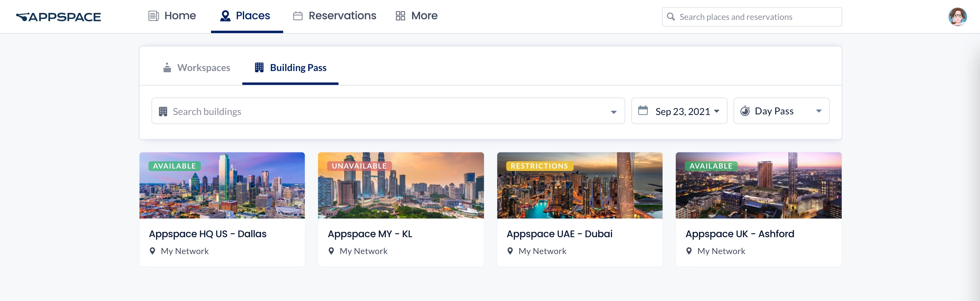Click My Network text on Ashford card
980x301 pixels.
(x=721, y=251)
